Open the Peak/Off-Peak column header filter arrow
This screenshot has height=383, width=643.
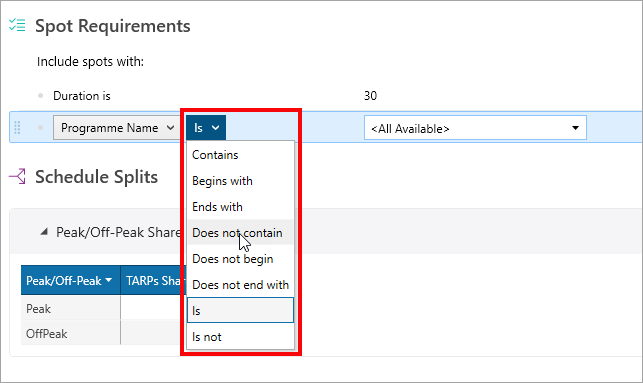coord(108,280)
